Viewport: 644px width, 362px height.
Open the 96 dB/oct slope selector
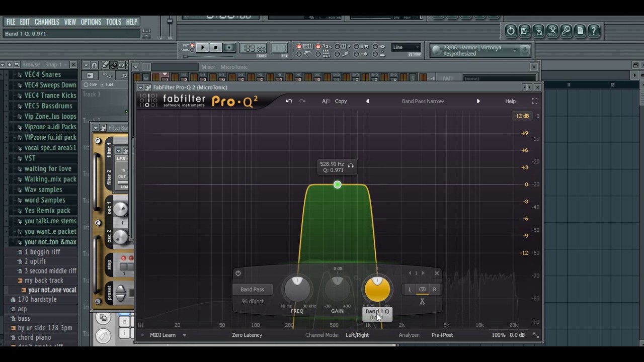pyautogui.click(x=252, y=301)
